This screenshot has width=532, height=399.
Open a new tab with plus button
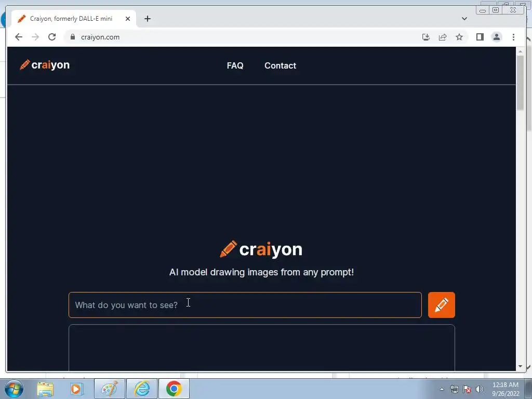147,19
